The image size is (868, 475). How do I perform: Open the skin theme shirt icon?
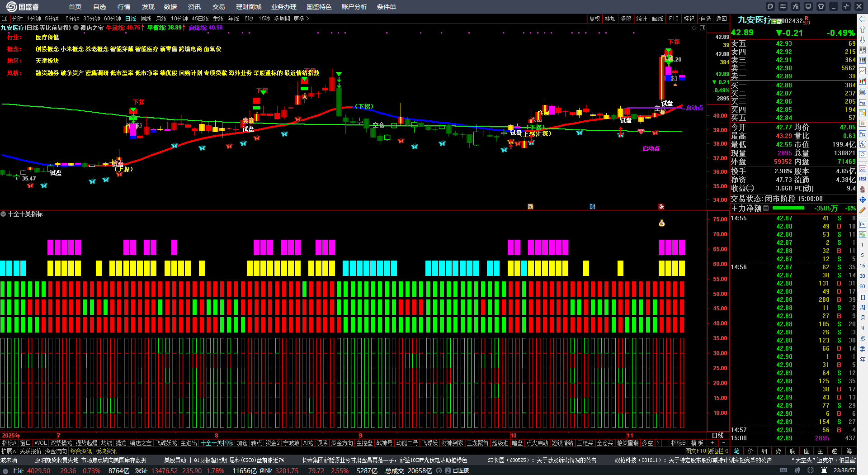click(x=821, y=6)
